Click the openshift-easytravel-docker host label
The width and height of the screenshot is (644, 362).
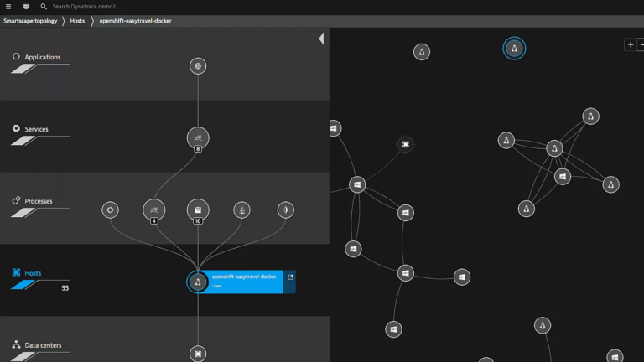pos(244,277)
